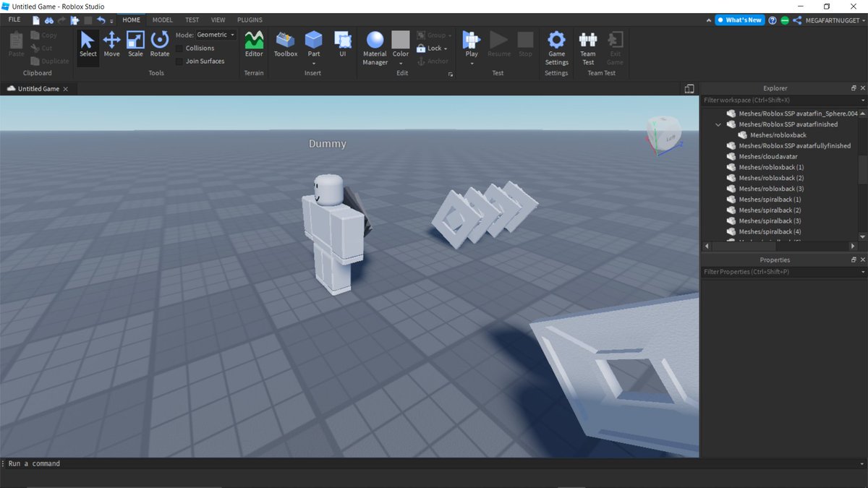The width and height of the screenshot is (868, 488).
Task: Collapse Meshes/Roblox SSP avatarfinished node
Action: (x=718, y=124)
